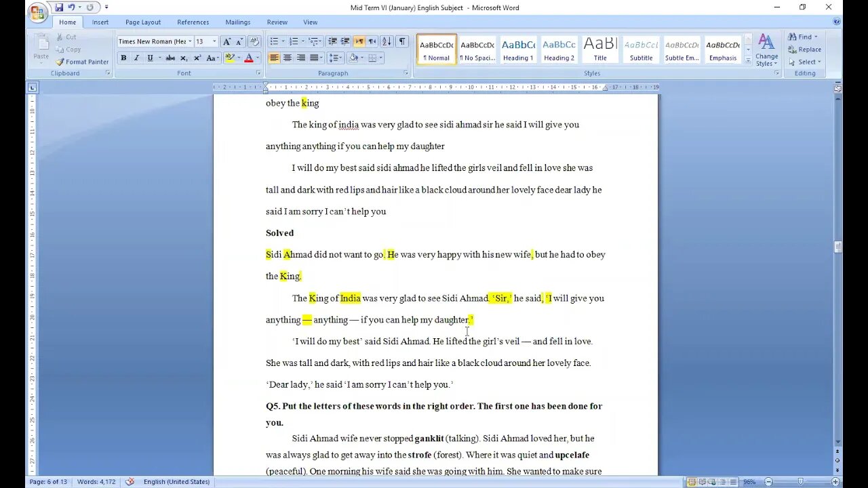Apply the No Spacing style
868x488 pixels.
click(x=477, y=50)
